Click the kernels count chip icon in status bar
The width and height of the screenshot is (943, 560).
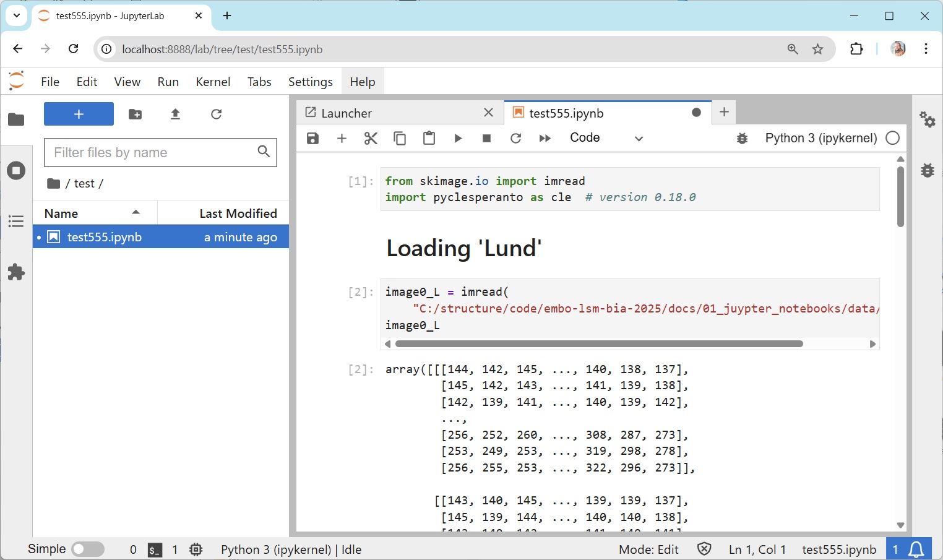[x=196, y=549]
